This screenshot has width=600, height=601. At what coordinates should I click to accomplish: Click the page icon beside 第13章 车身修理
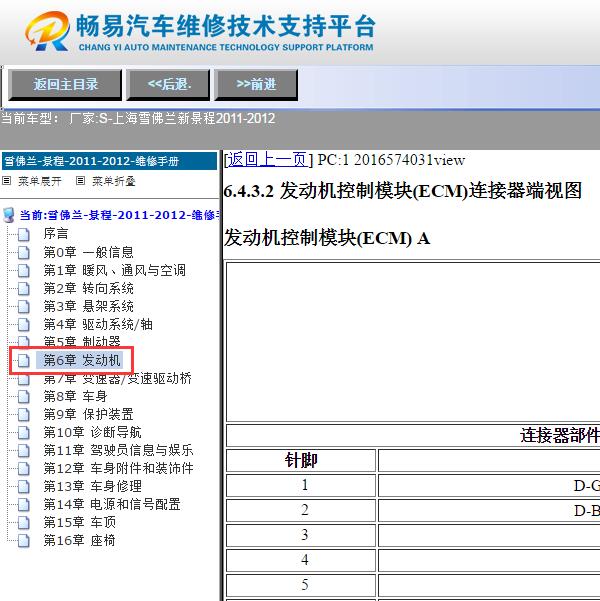(x=24, y=486)
